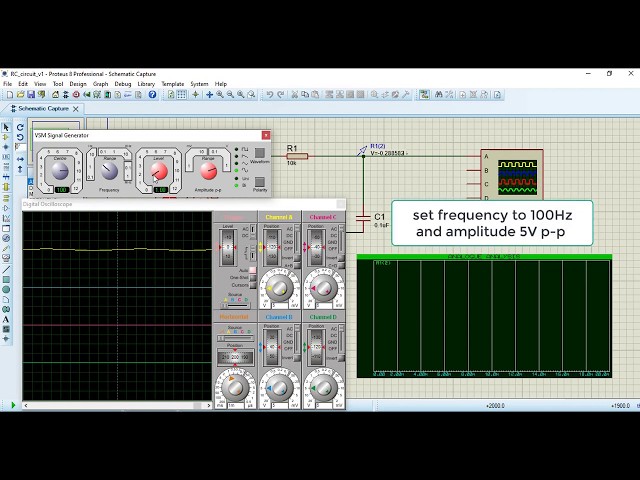Toggle the Channel C C+D button
The width and height of the screenshot is (640, 480).
[341, 265]
